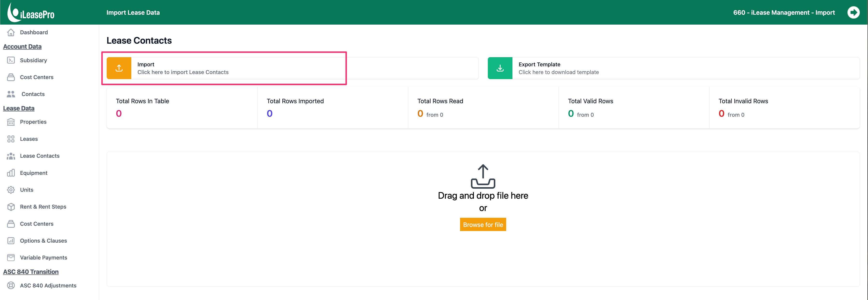Click the Total Rows Imported label

[x=295, y=101]
